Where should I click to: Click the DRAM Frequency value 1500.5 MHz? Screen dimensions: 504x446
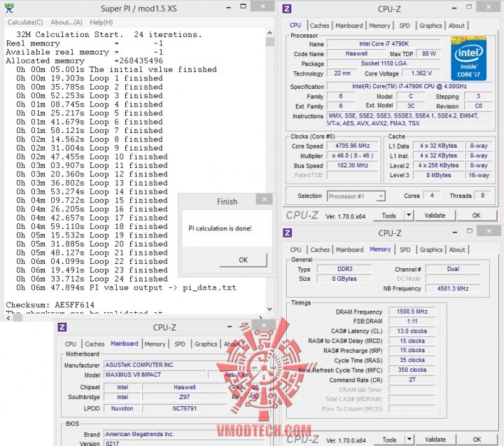click(x=412, y=312)
